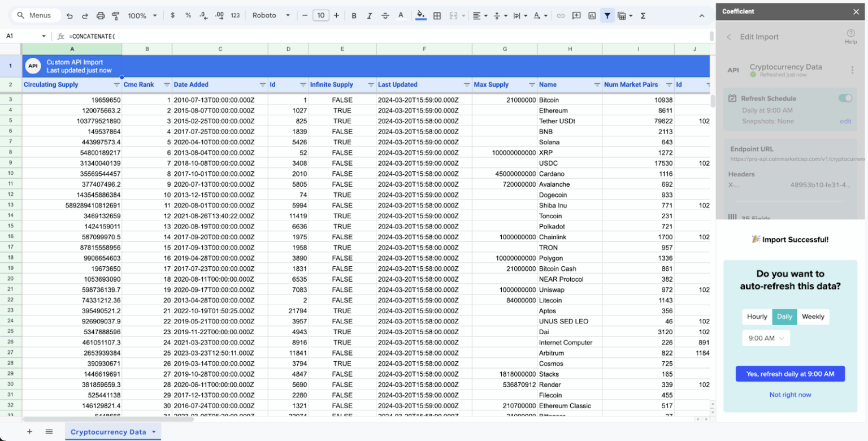
Task: Click the Not right now link
Action: (790, 394)
